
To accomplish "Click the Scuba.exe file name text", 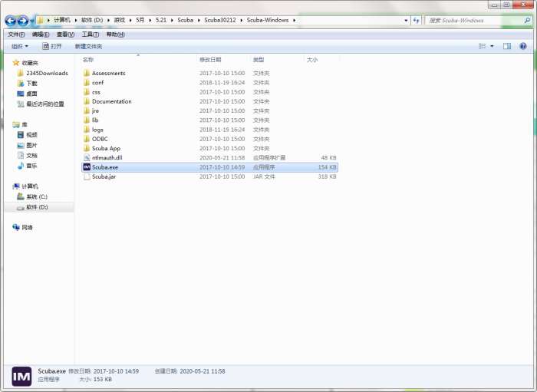I will pyautogui.click(x=105, y=167).
